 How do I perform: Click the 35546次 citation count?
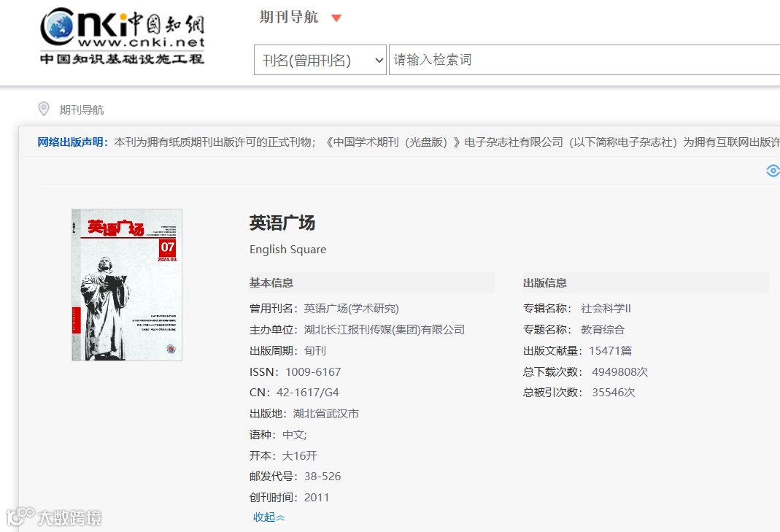click(x=614, y=393)
